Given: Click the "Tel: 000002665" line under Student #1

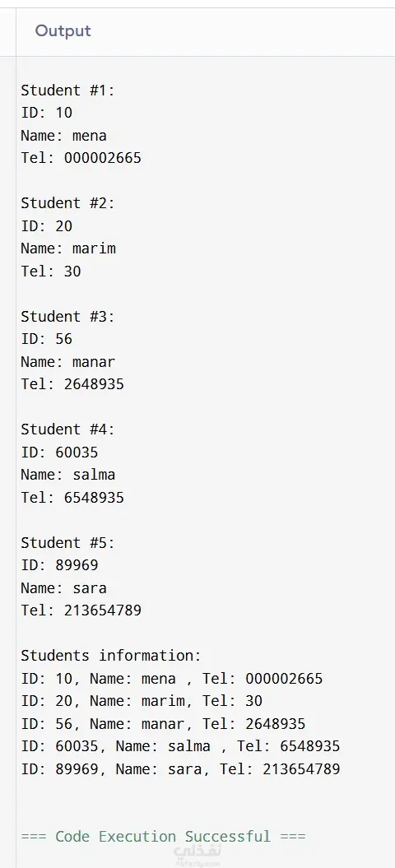Looking at the screenshot, I should pos(81,158).
